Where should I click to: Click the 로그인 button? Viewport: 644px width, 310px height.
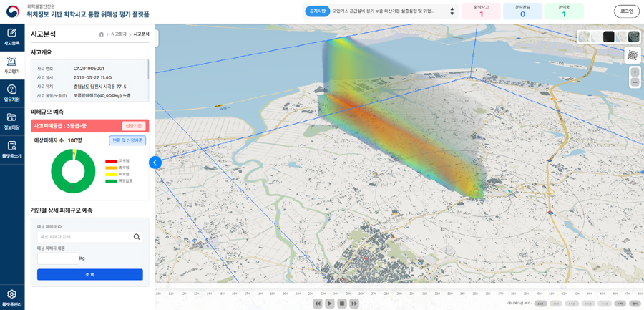(626, 11)
